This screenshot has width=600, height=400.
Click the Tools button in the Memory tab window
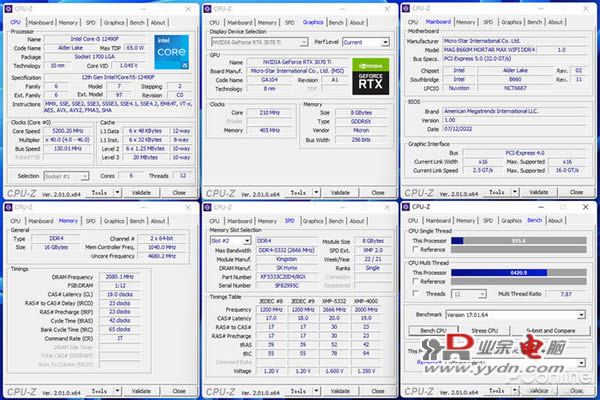pos(99,391)
